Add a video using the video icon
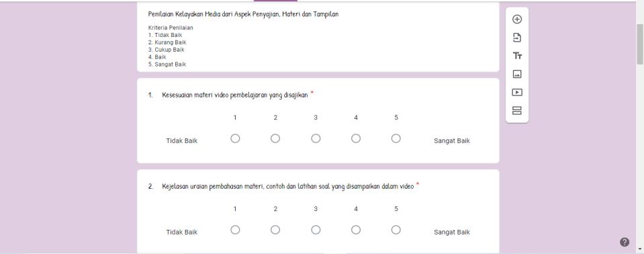Image resolution: width=644 pixels, height=254 pixels. click(517, 93)
